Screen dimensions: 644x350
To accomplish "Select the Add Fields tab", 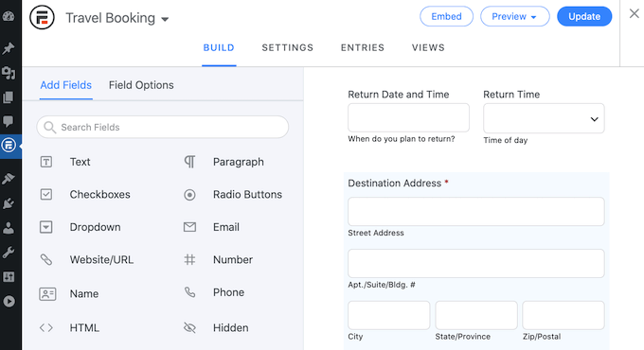I will coord(65,85).
